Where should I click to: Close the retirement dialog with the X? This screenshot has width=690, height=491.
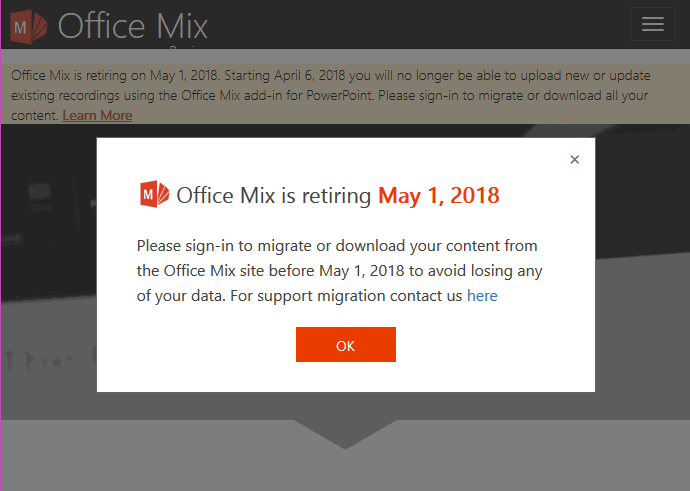coord(574,159)
